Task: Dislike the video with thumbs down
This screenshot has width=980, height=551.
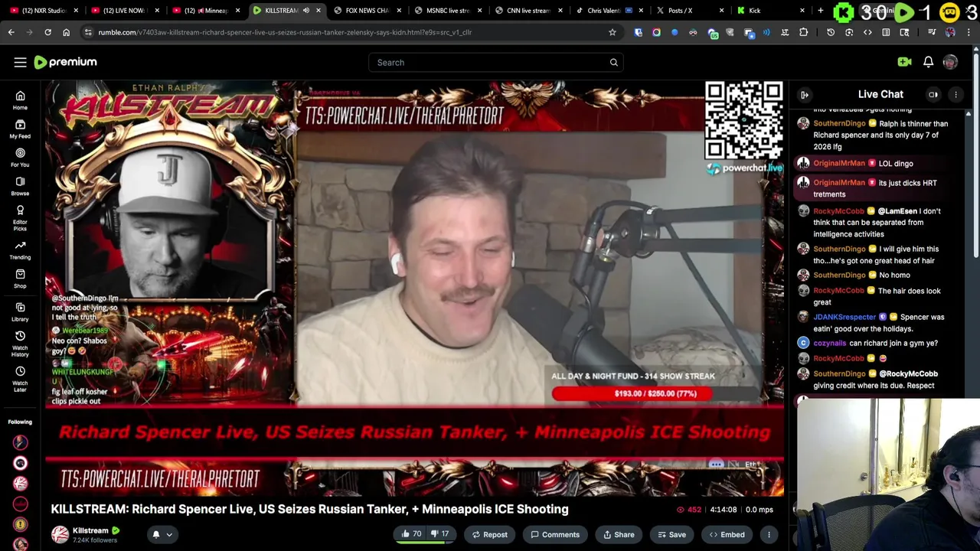Action: click(x=440, y=534)
